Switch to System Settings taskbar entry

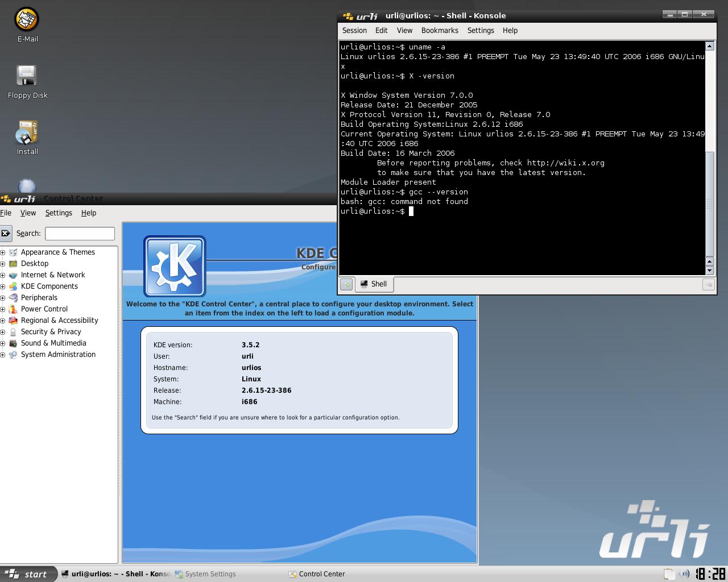click(x=229, y=574)
